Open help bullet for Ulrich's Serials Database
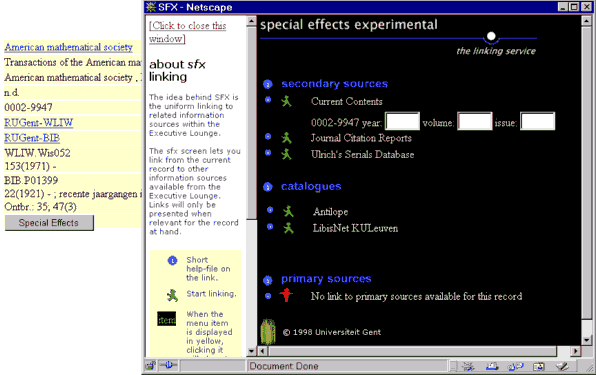Screen dimensions: 596x375 (x=268, y=153)
